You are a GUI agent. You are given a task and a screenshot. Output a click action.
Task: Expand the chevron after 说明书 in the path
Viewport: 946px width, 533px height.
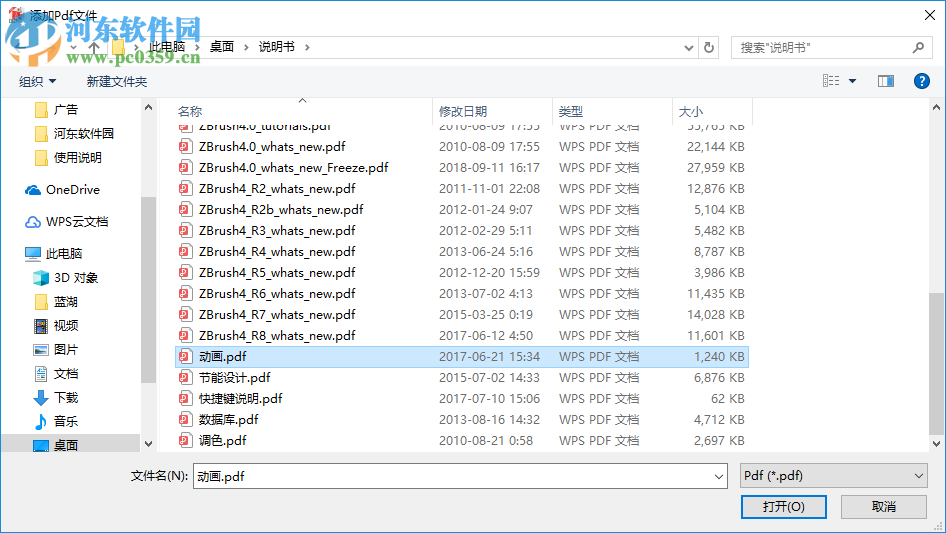pyautogui.click(x=307, y=47)
